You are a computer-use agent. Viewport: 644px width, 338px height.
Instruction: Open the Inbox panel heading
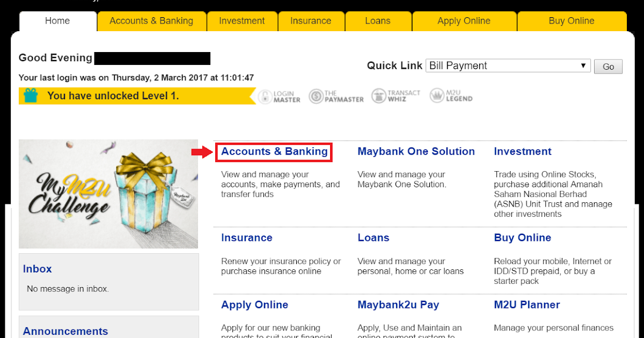pyautogui.click(x=38, y=269)
